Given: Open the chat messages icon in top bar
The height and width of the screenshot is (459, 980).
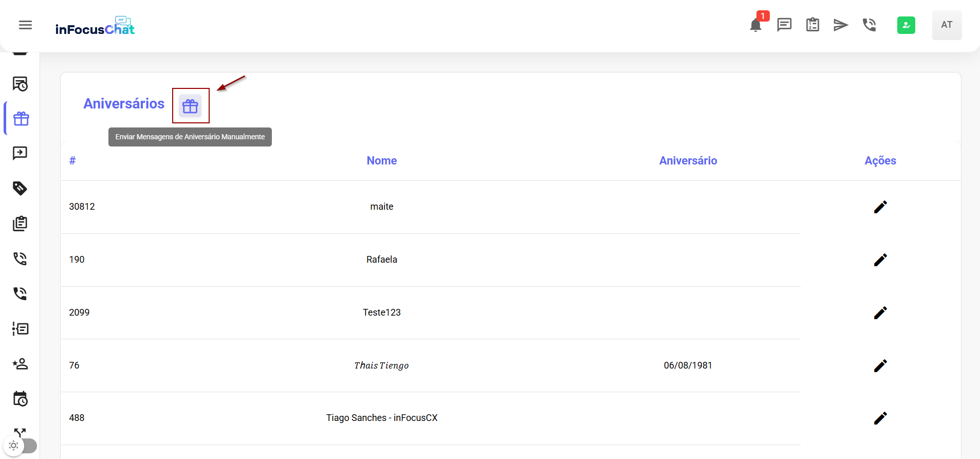Looking at the screenshot, I should click(784, 25).
